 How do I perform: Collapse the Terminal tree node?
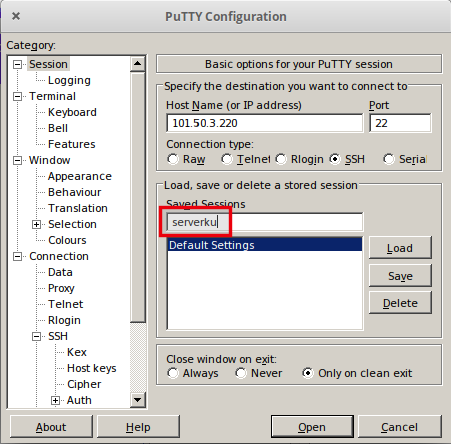(x=17, y=96)
